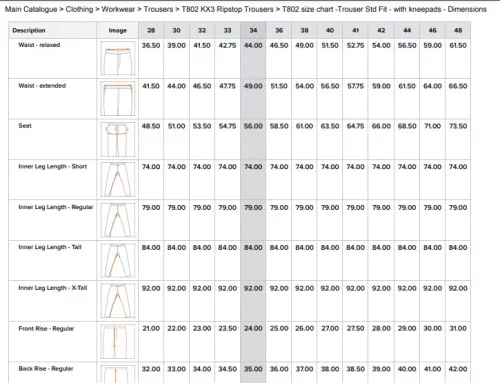Open Inner Leg Length - Tall diagram
Image resolution: width=500 pixels, height=383 pixels.
tap(118, 261)
